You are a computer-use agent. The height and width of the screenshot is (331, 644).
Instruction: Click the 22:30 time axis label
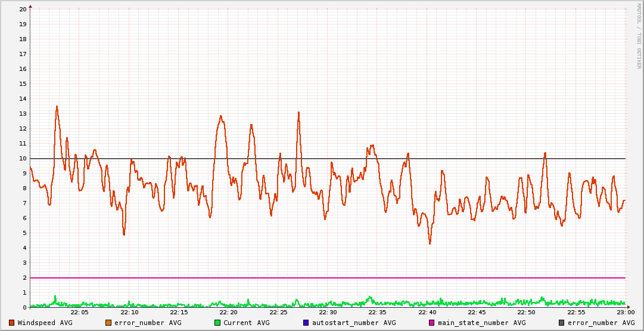coord(328,313)
